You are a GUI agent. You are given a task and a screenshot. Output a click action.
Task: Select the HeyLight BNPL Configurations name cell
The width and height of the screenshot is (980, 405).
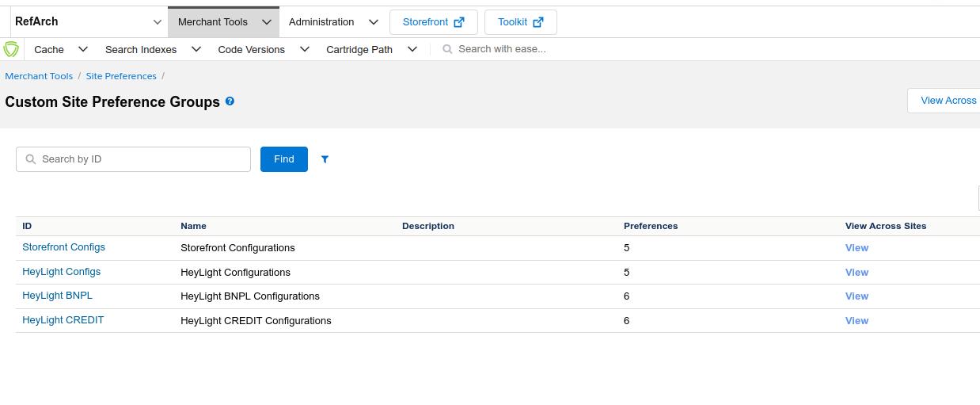click(x=250, y=296)
